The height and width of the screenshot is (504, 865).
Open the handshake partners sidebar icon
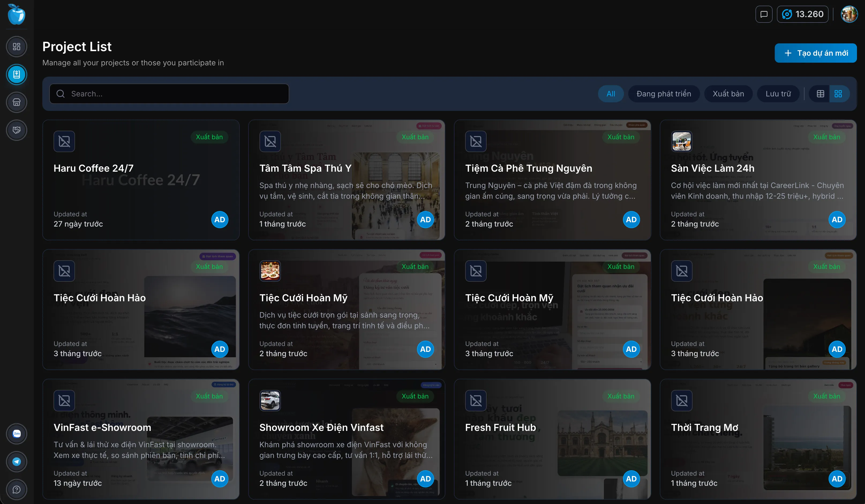coord(17,130)
